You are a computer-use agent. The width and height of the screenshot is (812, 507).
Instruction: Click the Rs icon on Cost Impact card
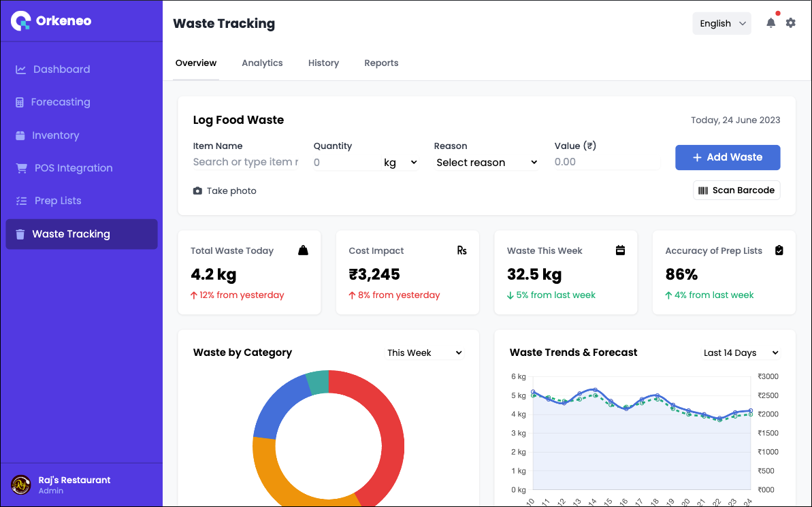click(462, 250)
